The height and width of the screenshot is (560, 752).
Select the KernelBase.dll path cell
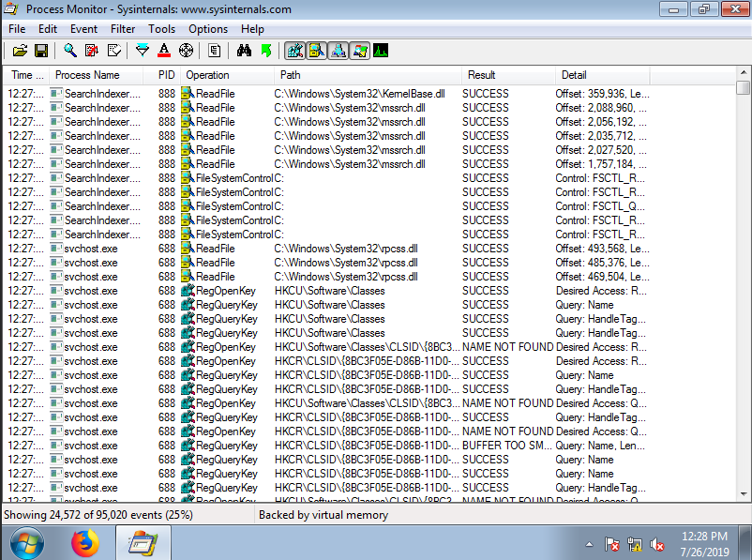pos(359,94)
